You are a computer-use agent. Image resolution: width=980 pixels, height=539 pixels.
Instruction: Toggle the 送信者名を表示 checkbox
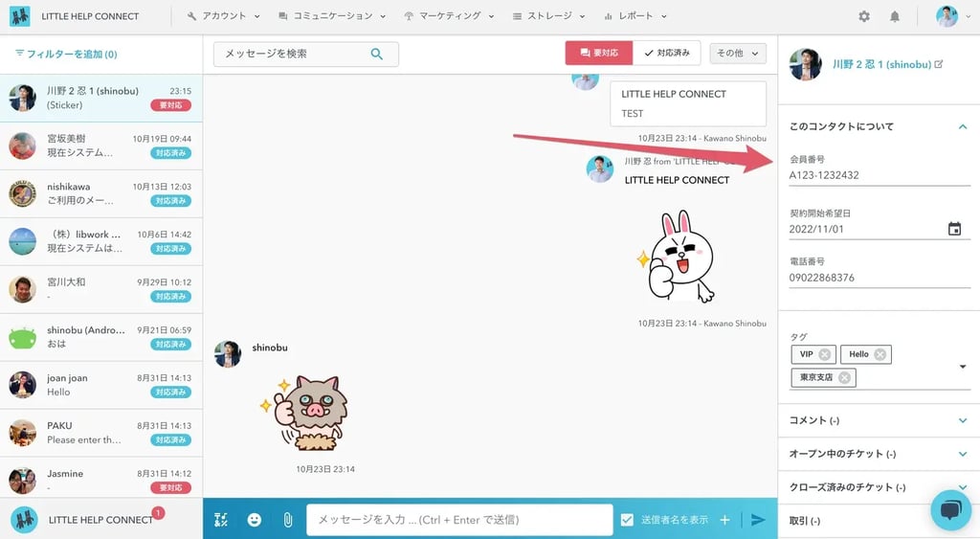[x=627, y=520]
